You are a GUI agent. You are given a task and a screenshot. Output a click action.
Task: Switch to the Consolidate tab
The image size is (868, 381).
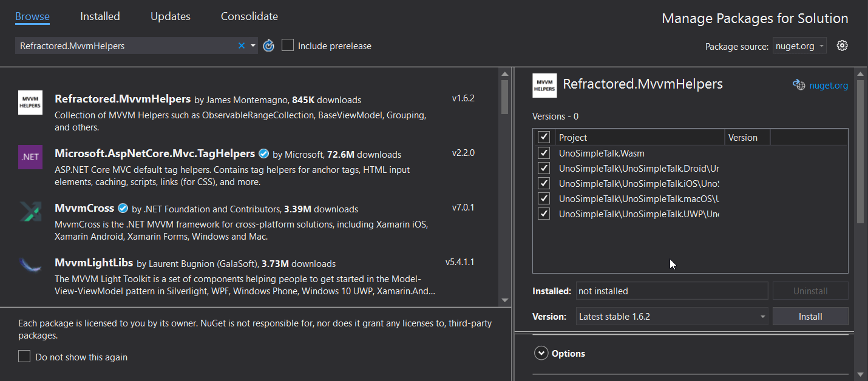tap(249, 16)
